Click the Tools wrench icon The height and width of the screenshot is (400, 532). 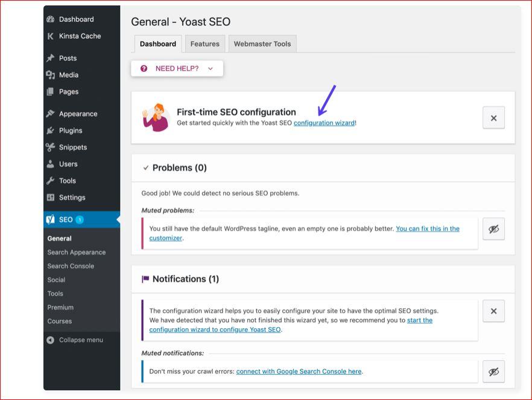click(50, 180)
